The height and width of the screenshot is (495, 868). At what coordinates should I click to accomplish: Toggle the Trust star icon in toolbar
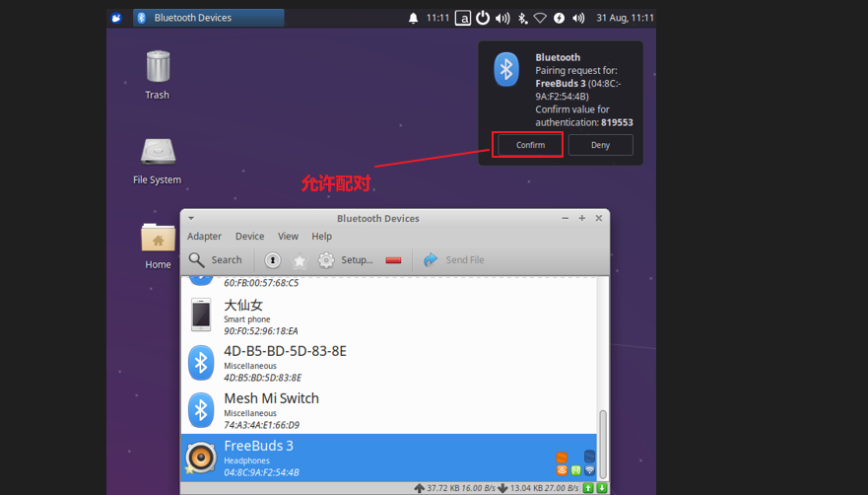click(300, 260)
